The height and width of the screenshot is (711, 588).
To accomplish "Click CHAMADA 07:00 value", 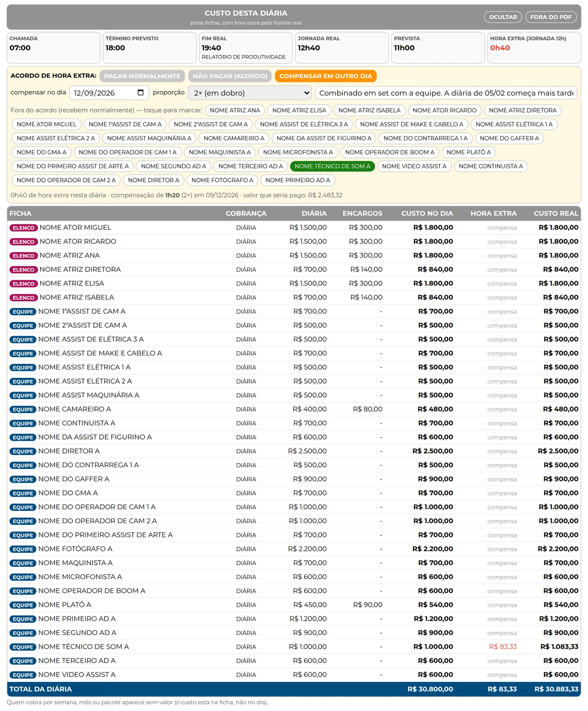I will [20, 48].
